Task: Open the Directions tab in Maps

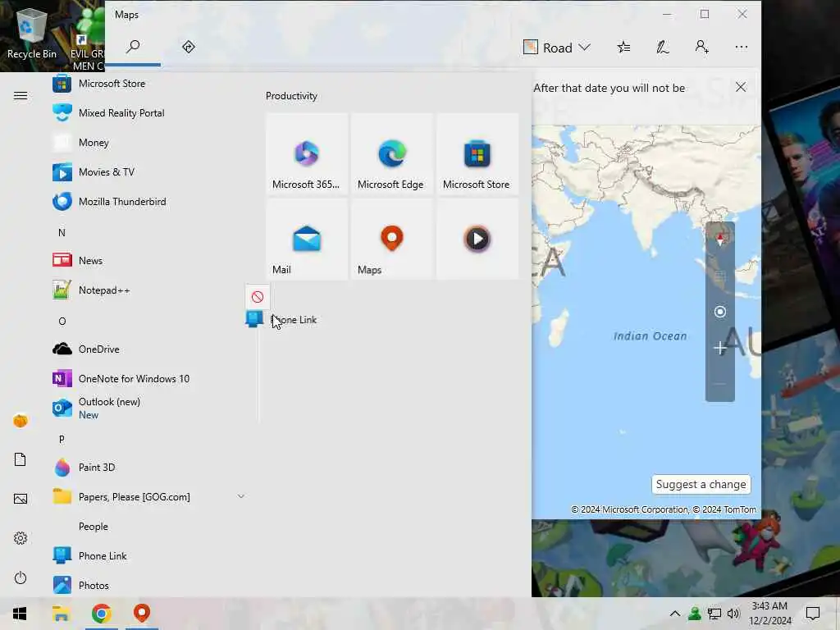Action: tap(189, 47)
